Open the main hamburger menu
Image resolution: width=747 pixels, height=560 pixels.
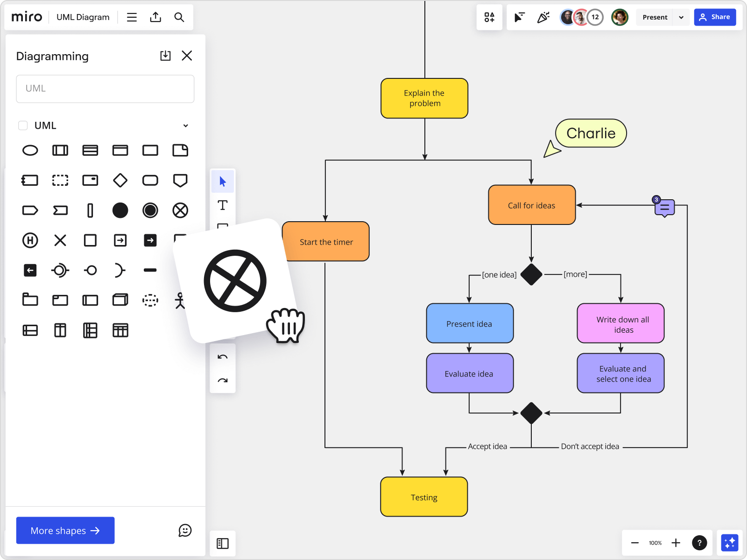[x=132, y=17]
